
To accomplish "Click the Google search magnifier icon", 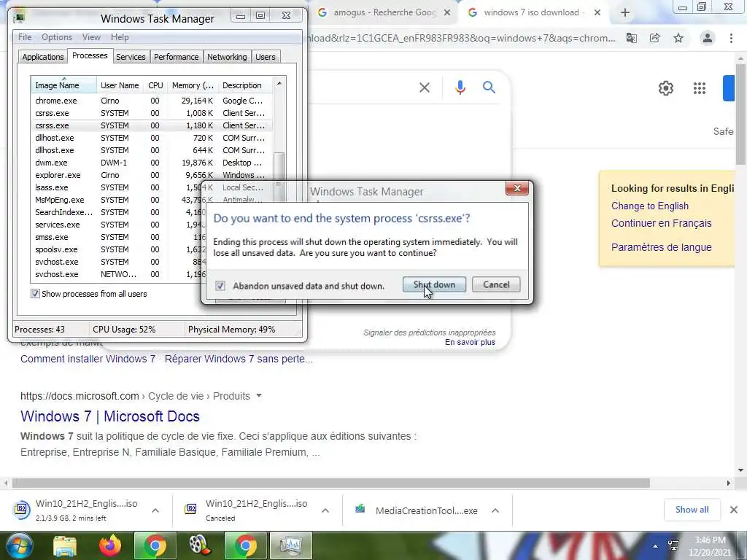I will pos(489,87).
